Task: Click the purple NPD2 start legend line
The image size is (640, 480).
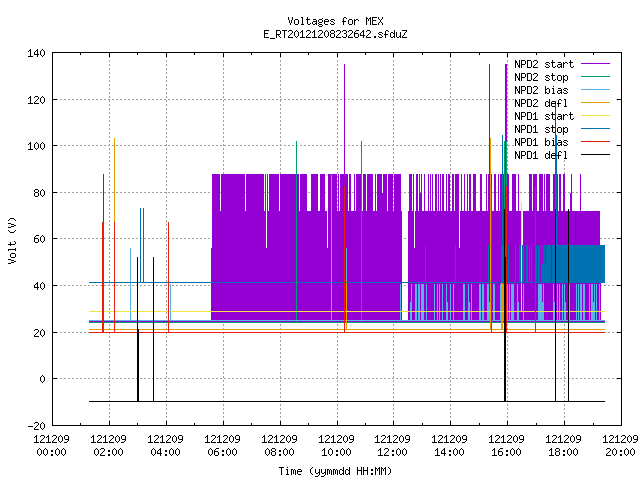Action: (x=595, y=64)
